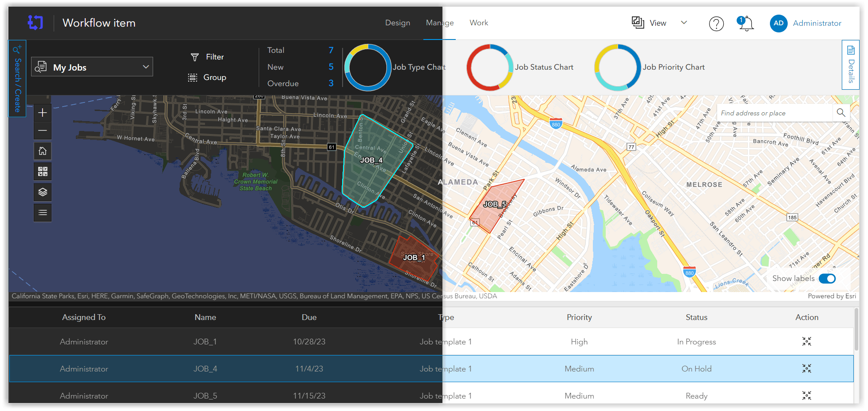Toggle the Show labels switch
The height and width of the screenshot is (411, 868).
(827, 278)
